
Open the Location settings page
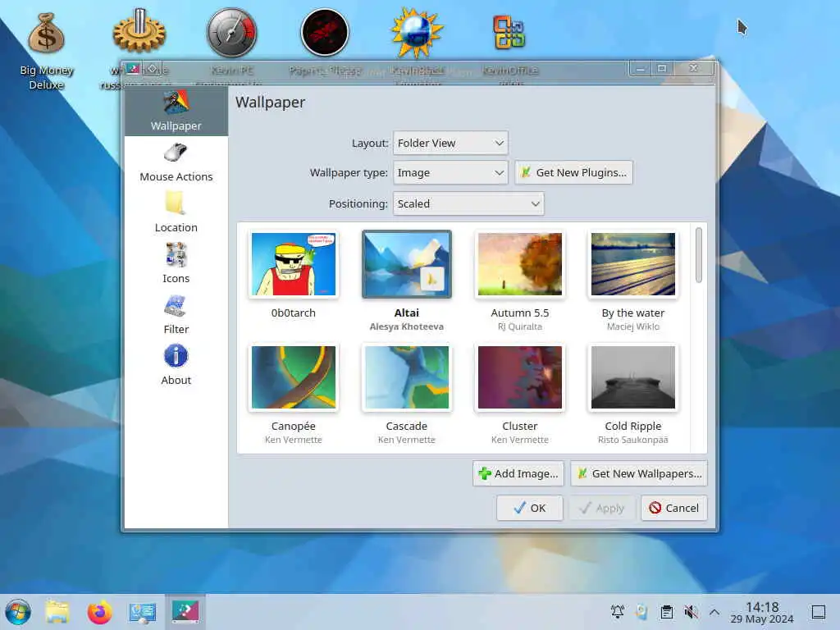pos(176,213)
